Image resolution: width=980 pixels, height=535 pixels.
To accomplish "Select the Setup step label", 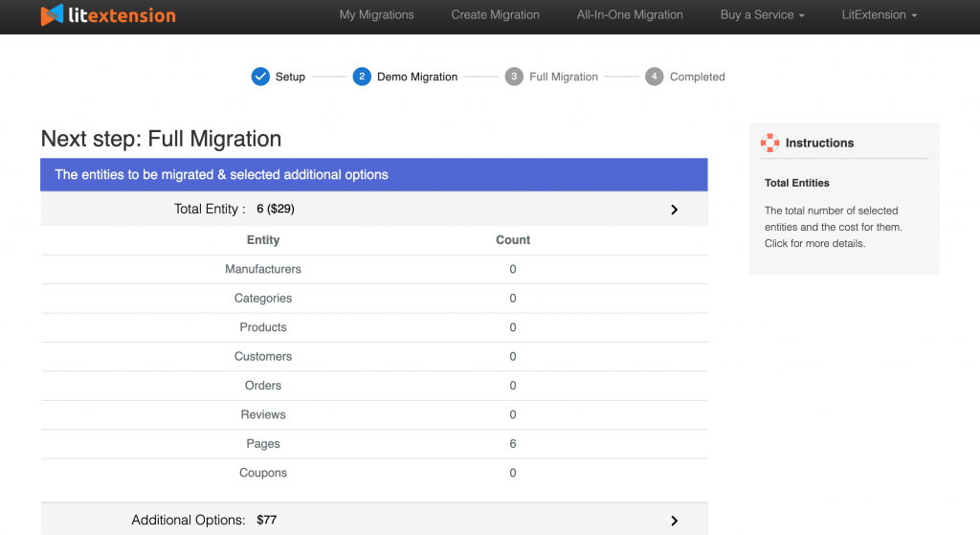I will pos(291,77).
